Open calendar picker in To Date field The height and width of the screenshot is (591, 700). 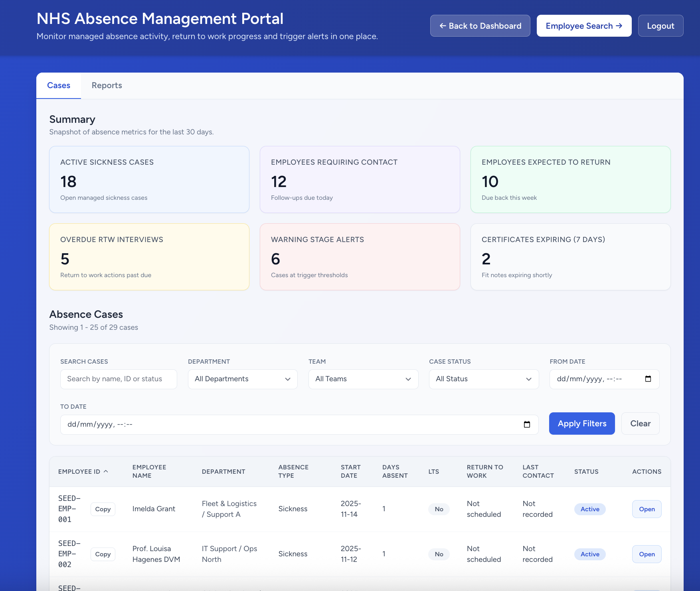527,424
